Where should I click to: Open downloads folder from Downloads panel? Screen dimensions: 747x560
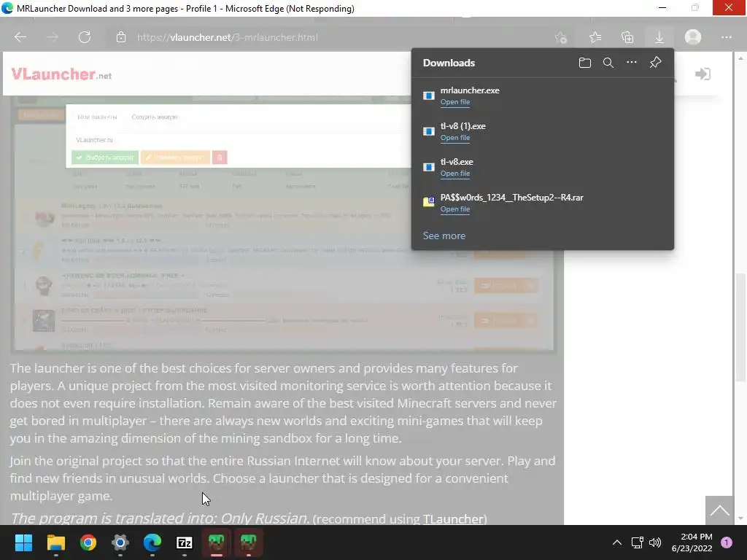point(584,63)
